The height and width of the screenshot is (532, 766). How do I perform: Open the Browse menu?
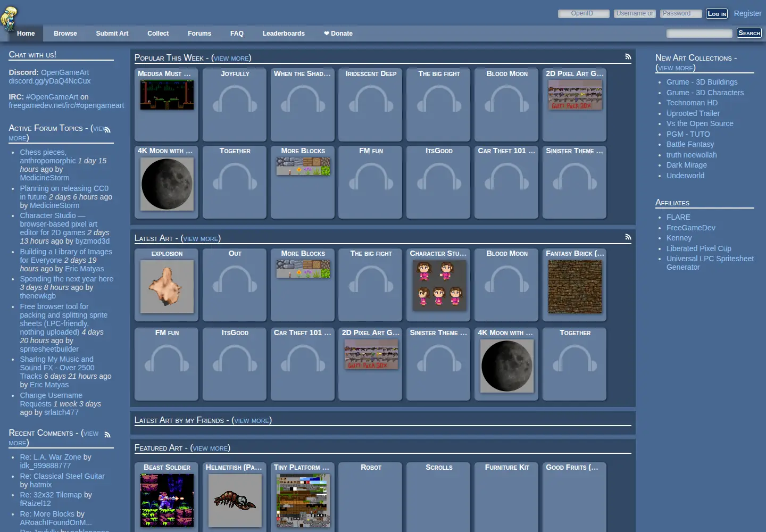point(65,34)
